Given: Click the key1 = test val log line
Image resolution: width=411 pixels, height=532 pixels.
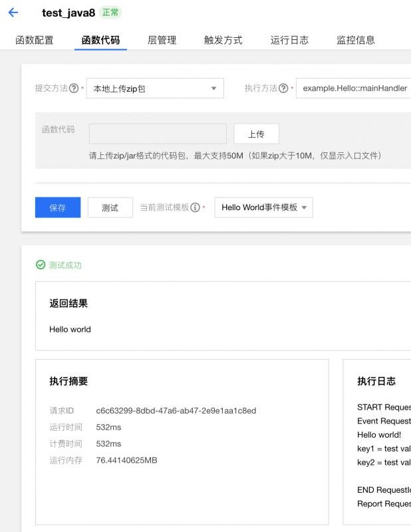Looking at the screenshot, I should pos(384,448).
